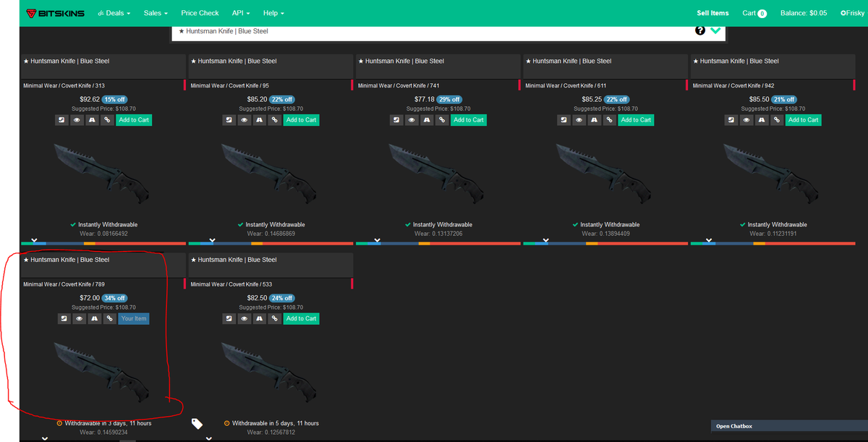
Task: Click binoculars icon on the $82.50 listing
Action: [261, 318]
